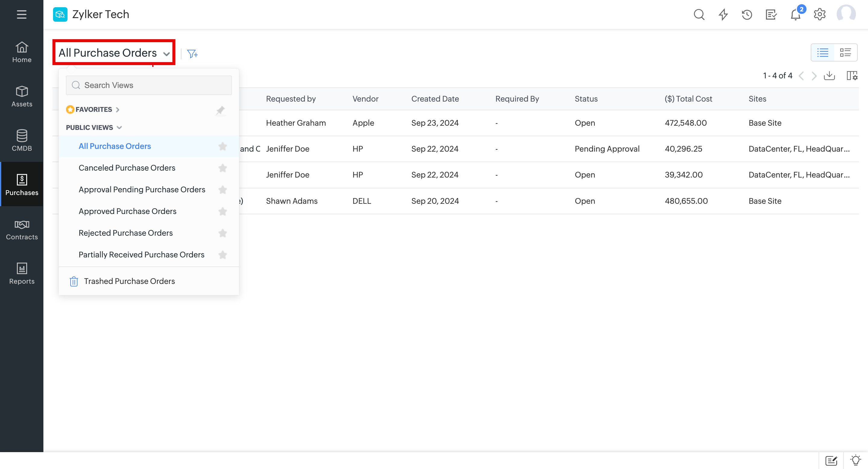Open column settings icon
The image size is (868, 469).
pos(852,75)
